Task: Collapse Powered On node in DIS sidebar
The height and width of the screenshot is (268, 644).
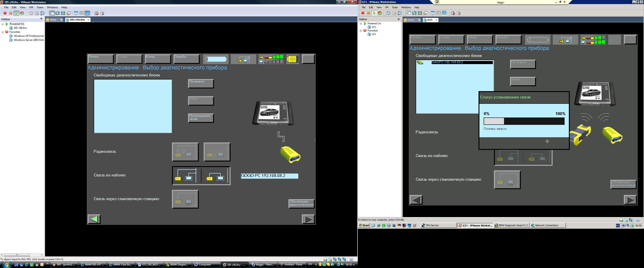Action: coord(3,24)
